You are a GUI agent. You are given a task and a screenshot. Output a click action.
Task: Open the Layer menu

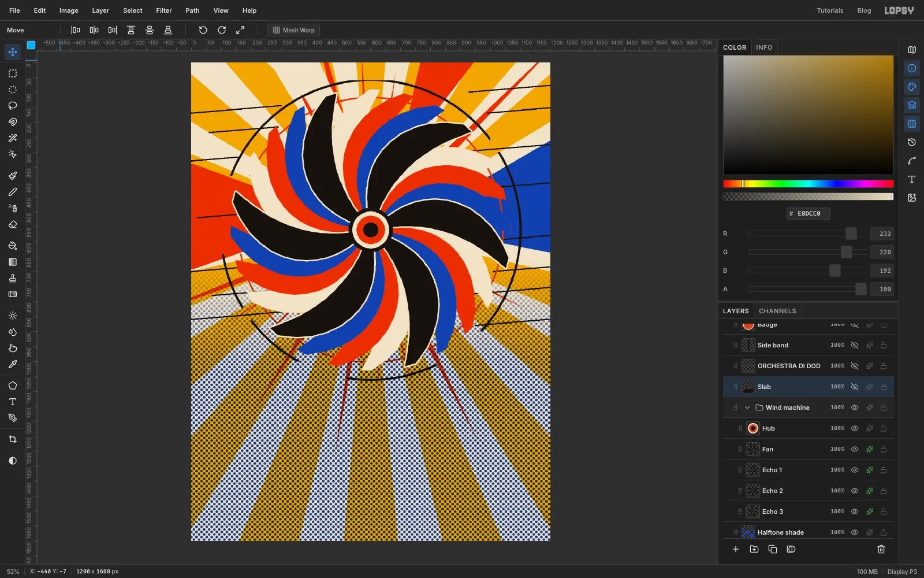pos(100,10)
